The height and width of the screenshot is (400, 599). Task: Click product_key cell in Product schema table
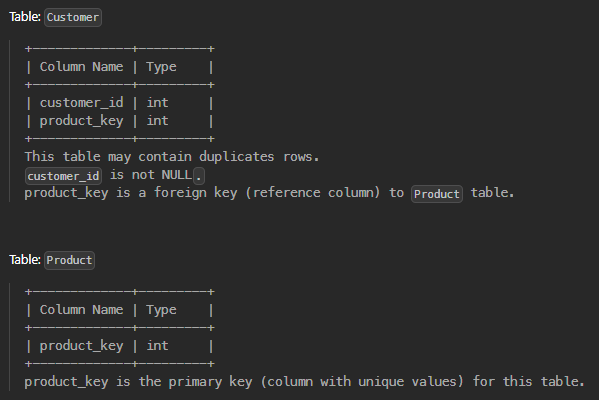click(x=81, y=346)
